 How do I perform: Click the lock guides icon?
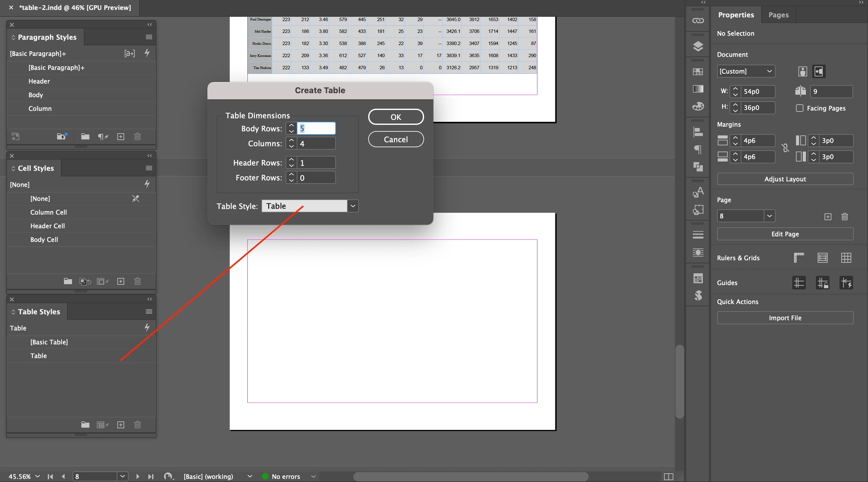pos(822,283)
